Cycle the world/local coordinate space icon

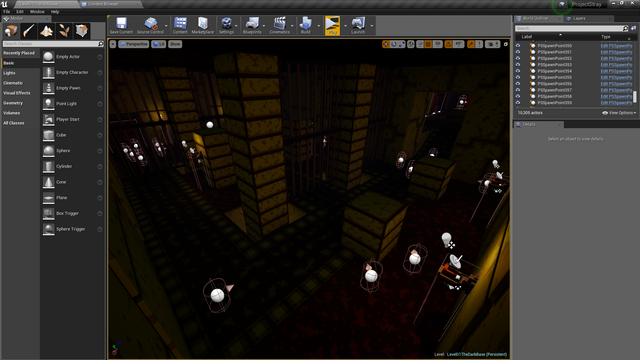pos(411,44)
